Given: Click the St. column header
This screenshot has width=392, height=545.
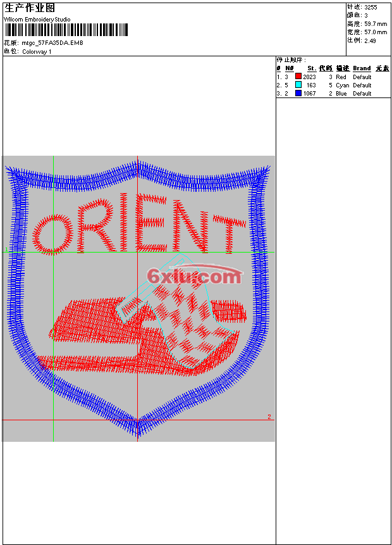Looking at the screenshot, I should pos(312,68).
